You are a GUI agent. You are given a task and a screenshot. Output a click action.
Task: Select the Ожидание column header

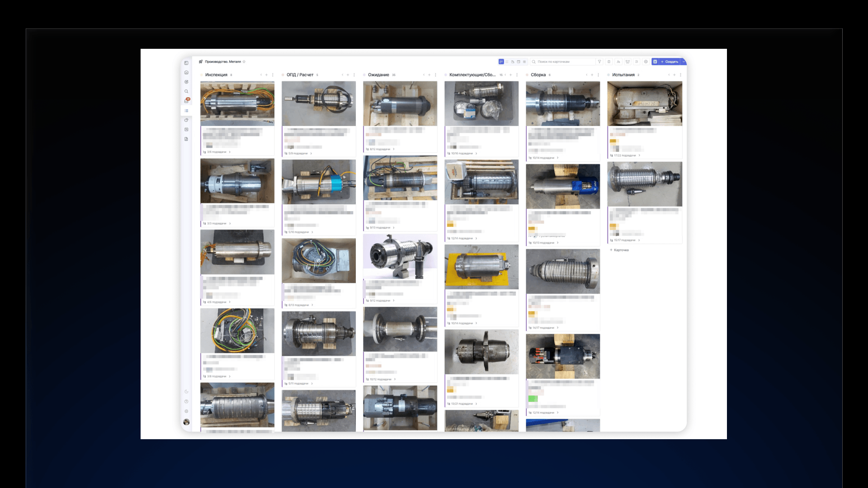click(378, 75)
